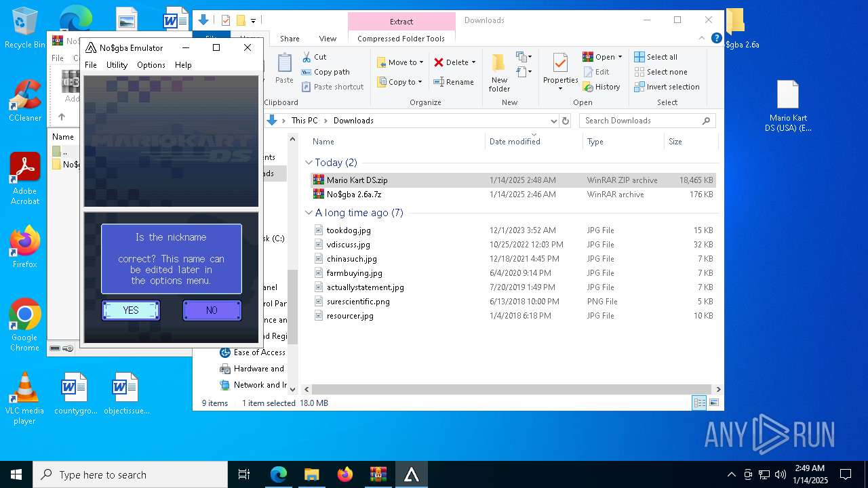The height and width of the screenshot is (488, 868).
Task: Select resourcer.jpg file
Action: 513,316
